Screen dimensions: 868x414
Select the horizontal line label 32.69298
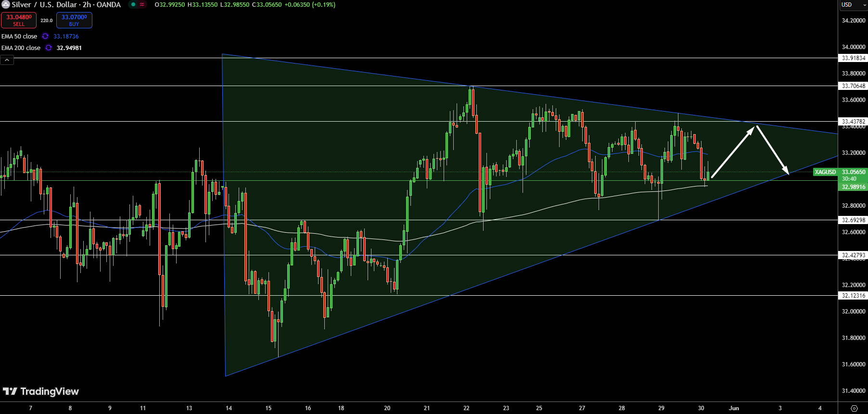[853, 220]
